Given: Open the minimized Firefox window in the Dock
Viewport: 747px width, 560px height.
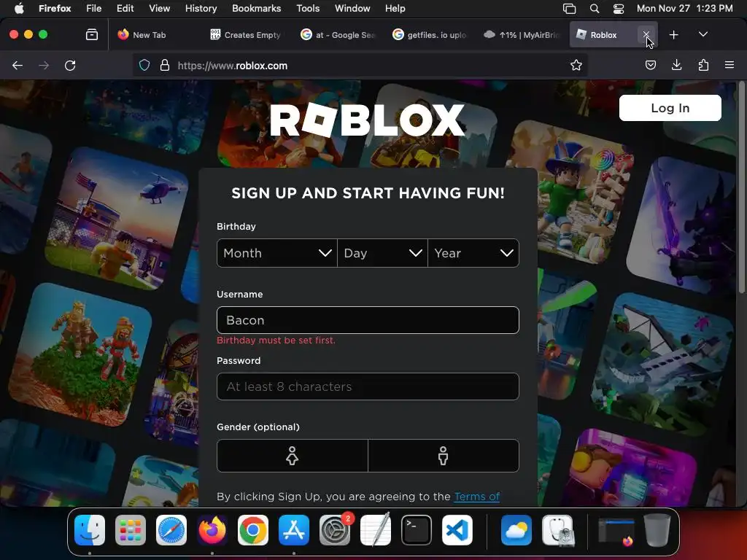Looking at the screenshot, I should click(616, 531).
